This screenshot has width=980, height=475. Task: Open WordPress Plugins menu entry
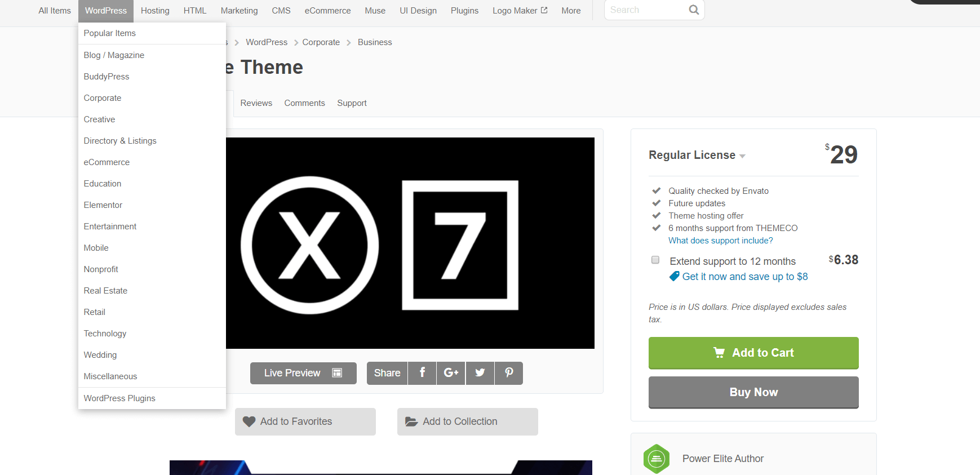[x=152, y=398]
